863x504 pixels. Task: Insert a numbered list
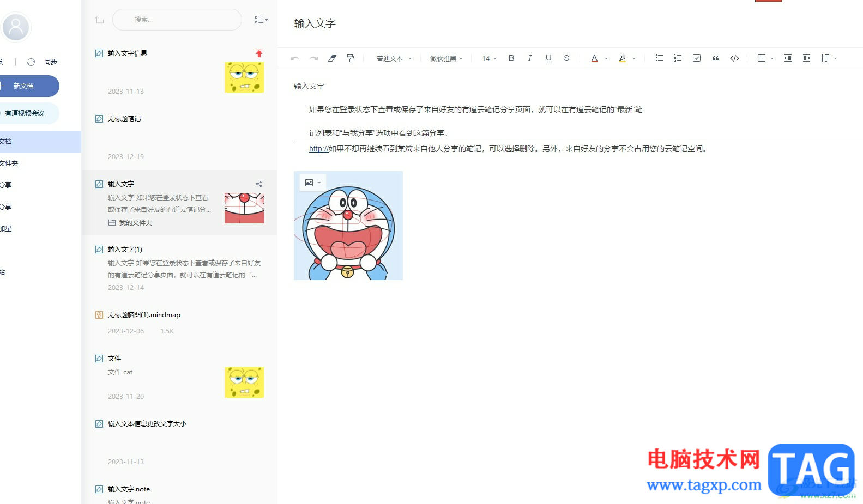pos(678,58)
